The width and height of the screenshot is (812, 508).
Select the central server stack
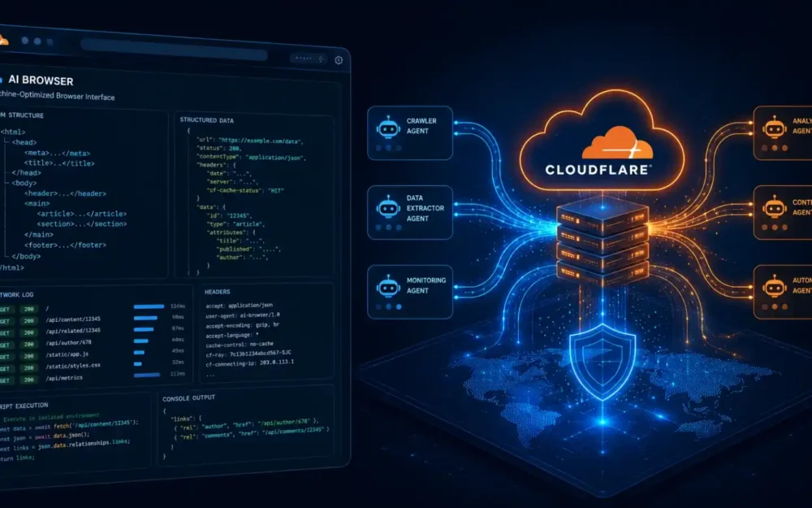[603, 241]
